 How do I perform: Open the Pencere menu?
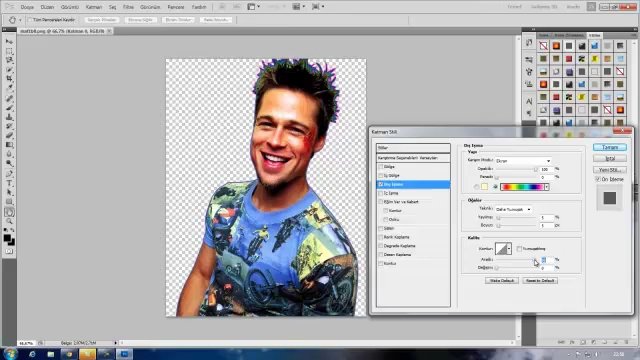click(176, 7)
